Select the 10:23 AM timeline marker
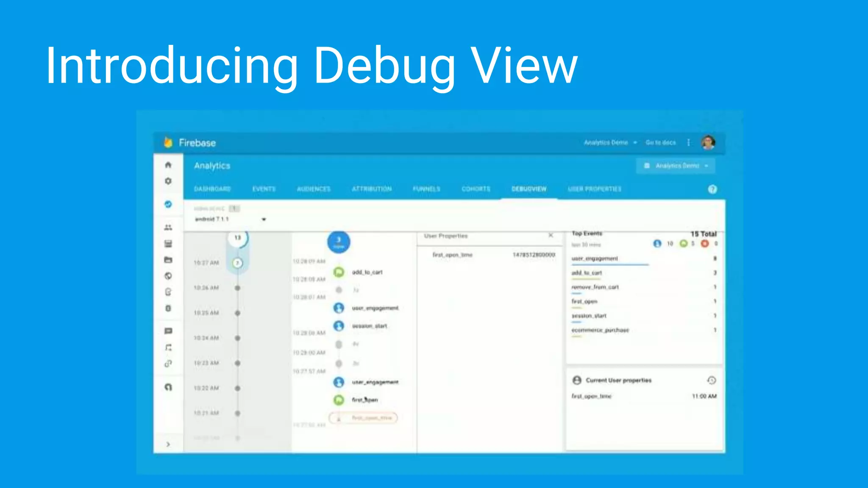 (237, 363)
